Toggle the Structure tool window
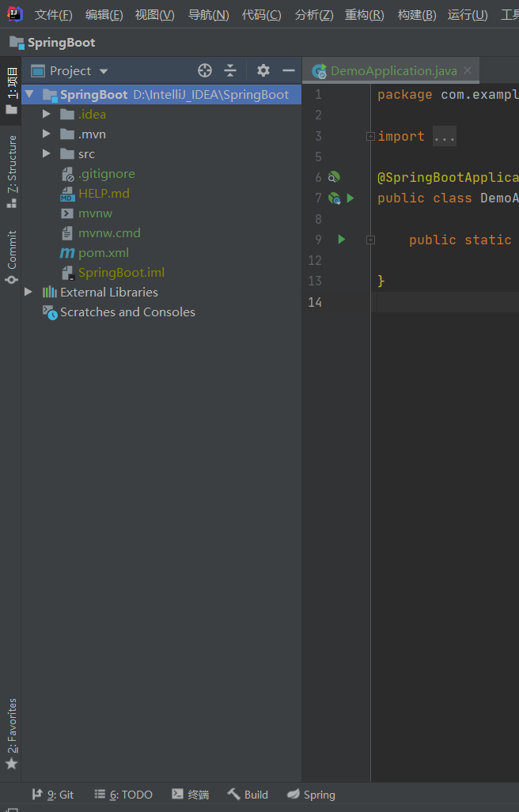Screen dimensions: 519x812 pos(11,172)
